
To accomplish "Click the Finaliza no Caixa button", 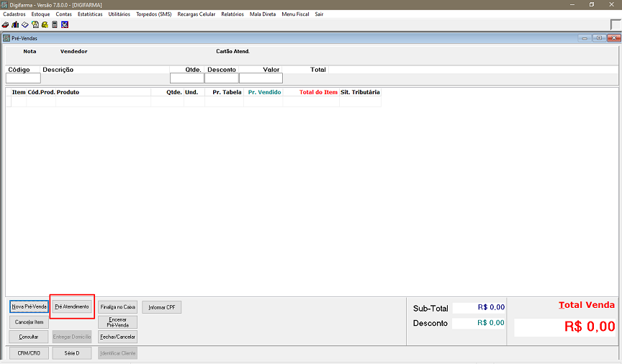I will (117, 307).
